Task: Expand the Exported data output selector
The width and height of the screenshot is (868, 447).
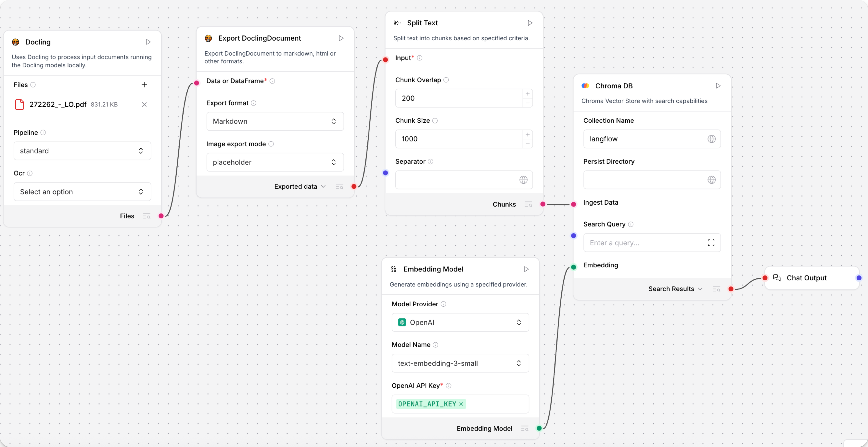Action: (x=323, y=186)
